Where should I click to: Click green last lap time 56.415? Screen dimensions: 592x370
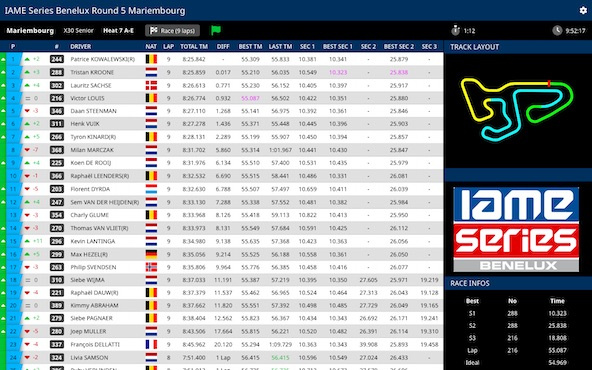pyautogui.click(x=280, y=358)
